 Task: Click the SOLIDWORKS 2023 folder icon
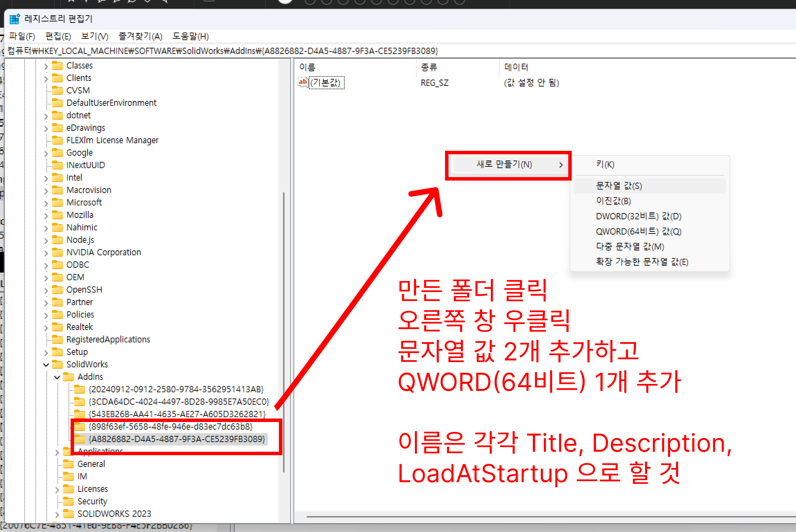(x=69, y=514)
